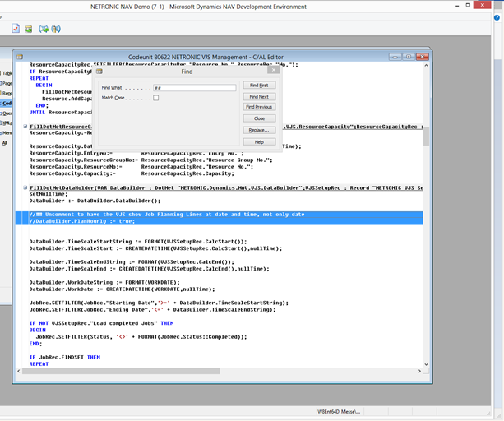Open the Replace... dialog button
Viewport: 504px width, 421px height.
(x=259, y=130)
